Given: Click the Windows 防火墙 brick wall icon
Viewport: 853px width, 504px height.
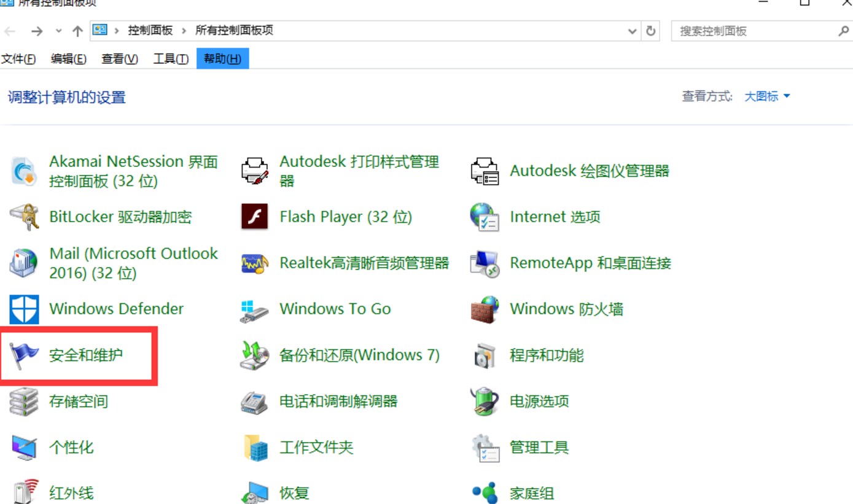Looking at the screenshot, I should [485, 309].
